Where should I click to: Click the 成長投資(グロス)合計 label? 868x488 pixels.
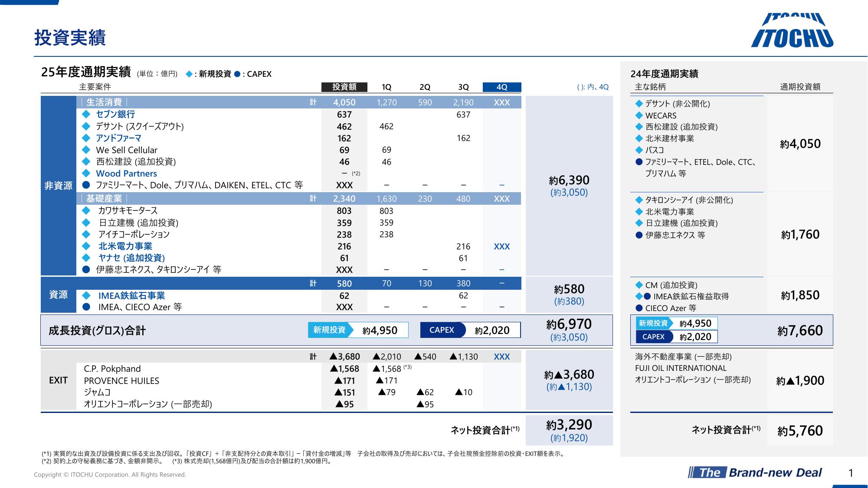coord(97,331)
